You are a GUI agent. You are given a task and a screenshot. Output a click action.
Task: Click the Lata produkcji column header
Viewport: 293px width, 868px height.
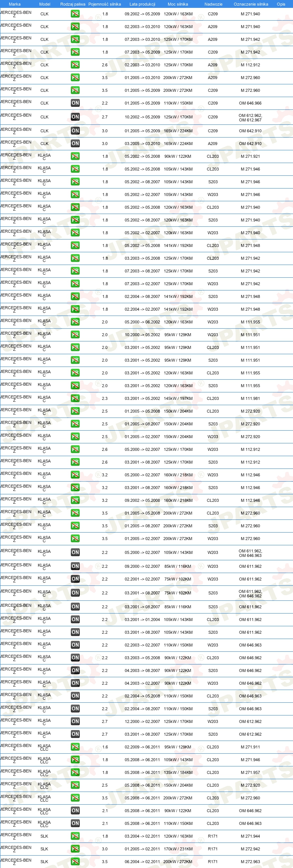tap(142, 4)
